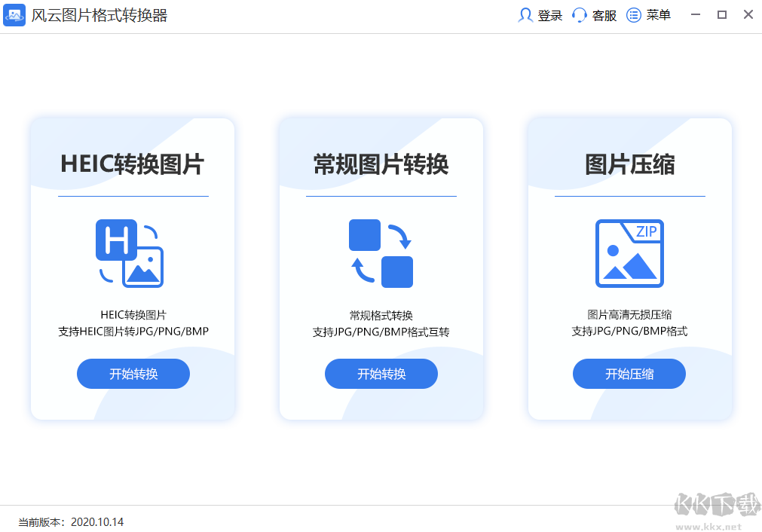This screenshot has width=762, height=532.
Task: Select the 图片压缩 card
Action: [629, 163]
